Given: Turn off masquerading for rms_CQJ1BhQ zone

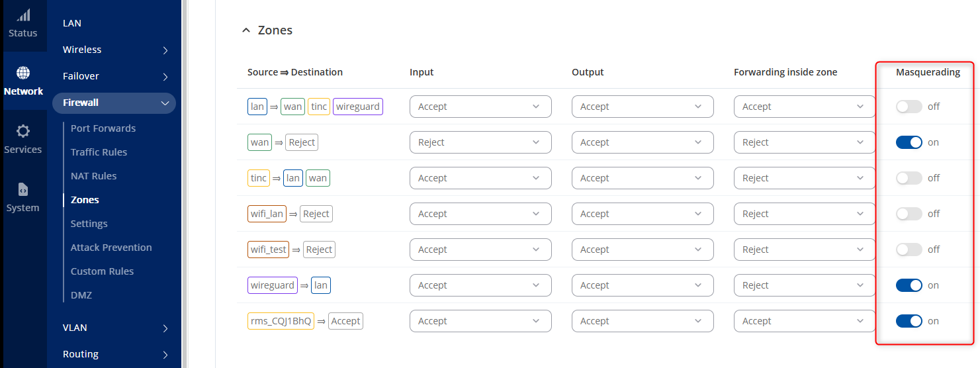Looking at the screenshot, I should point(909,321).
